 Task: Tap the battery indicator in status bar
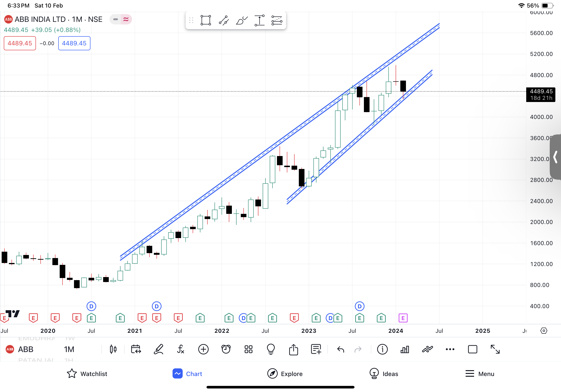548,5
